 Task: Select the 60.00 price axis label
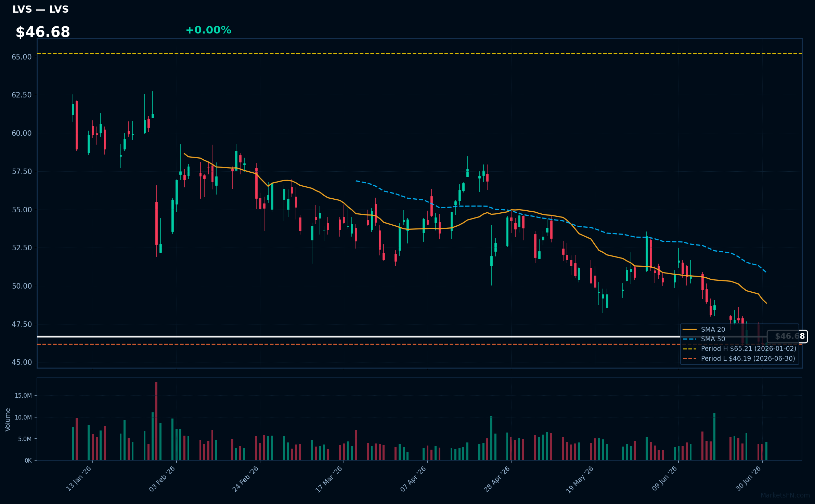pos(22,133)
